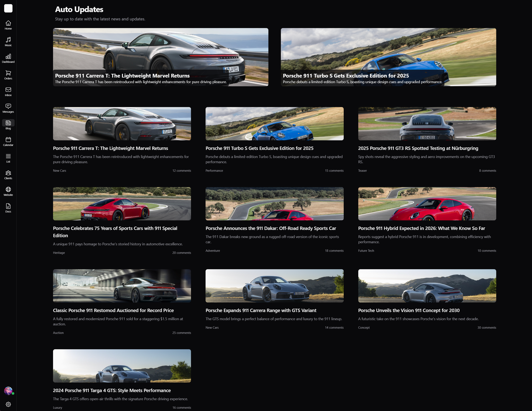Viewport: 532px width, 411px height.
Task: Open the GT3 RS Nürburgring article thumbnail
Action: point(427,124)
